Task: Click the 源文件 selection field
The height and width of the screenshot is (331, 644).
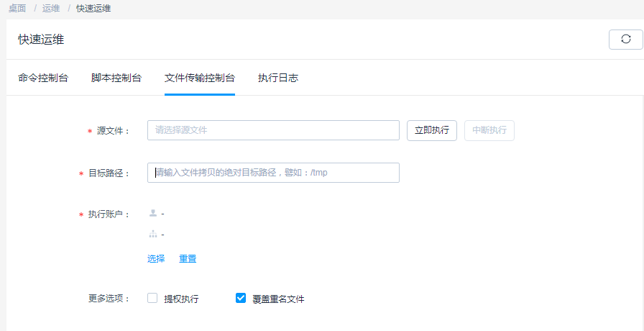Action: [x=273, y=130]
